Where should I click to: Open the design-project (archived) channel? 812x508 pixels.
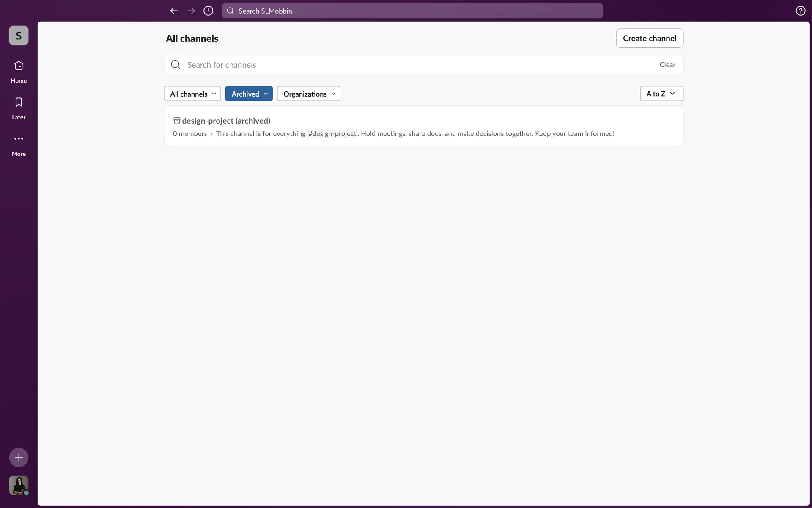tap(226, 121)
